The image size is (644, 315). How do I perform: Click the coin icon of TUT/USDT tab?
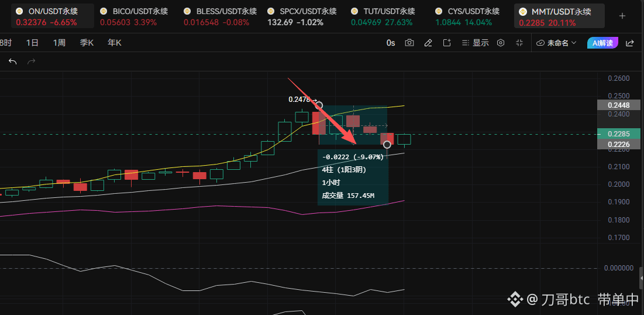(355, 12)
